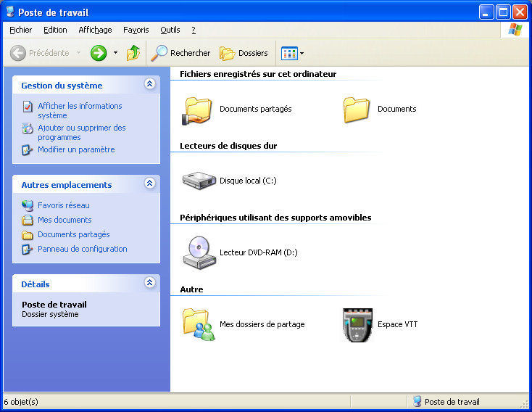
Task: Click the status bar Poste de travail icon
Action: (x=417, y=401)
